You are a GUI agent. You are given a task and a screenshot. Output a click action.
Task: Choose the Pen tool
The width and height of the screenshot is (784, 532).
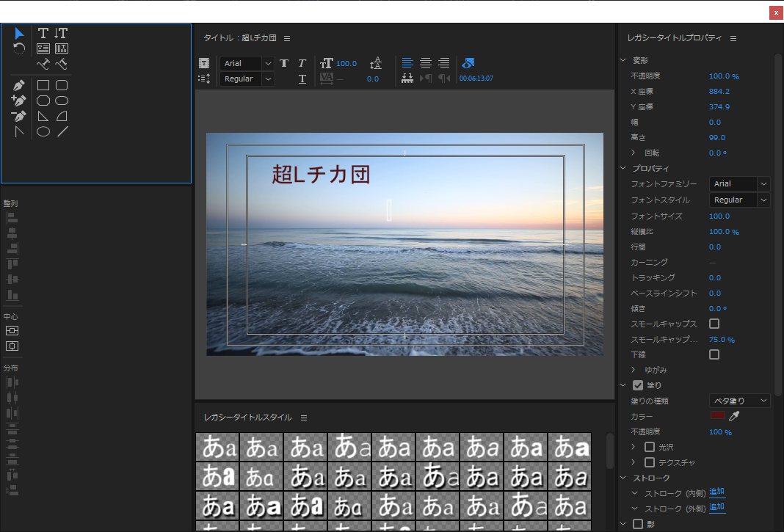click(19, 85)
